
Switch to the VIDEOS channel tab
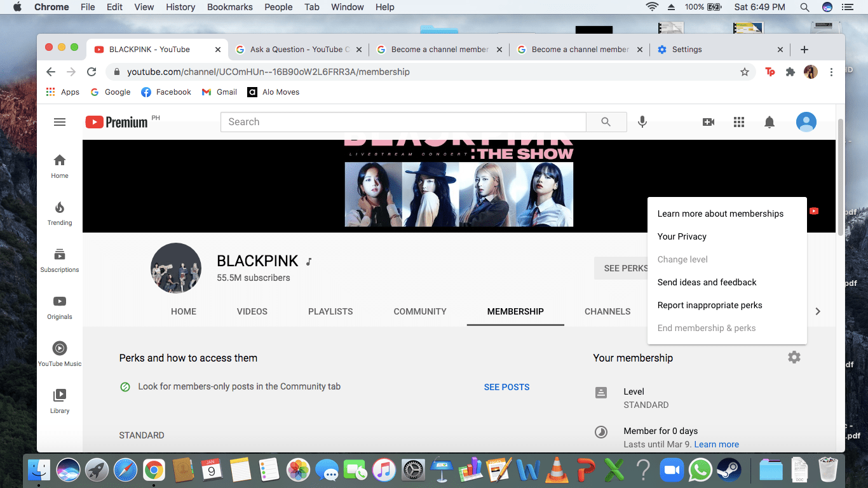point(252,311)
